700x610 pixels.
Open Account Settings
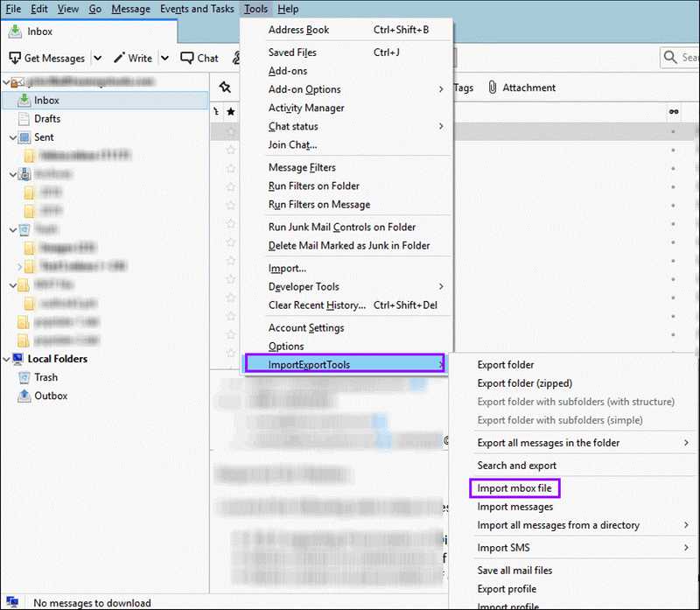348,328
